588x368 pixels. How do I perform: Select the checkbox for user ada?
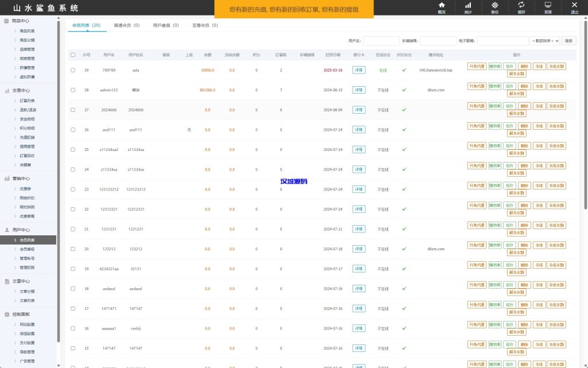pos(72,70)
